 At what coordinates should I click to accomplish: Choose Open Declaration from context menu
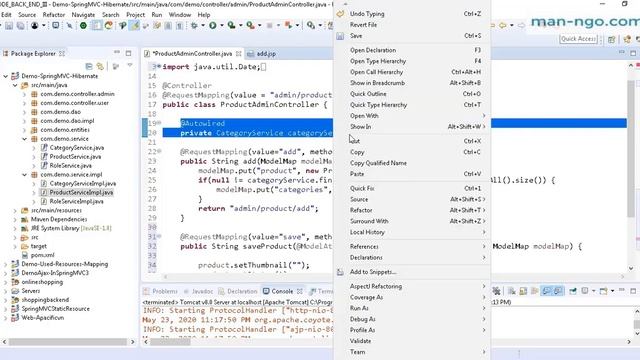point(412,50)
